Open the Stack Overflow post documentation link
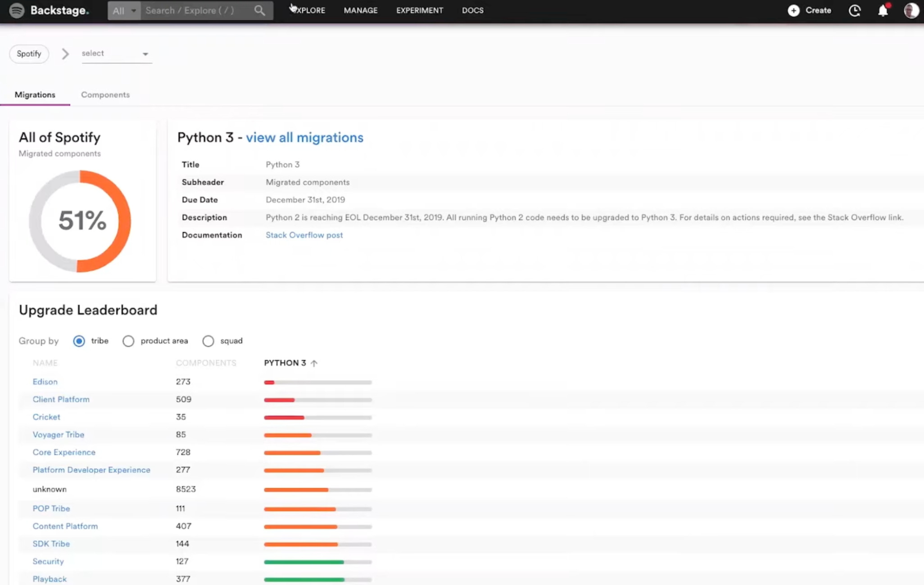This screenshot has height=585, width=924. click(304, 235)
